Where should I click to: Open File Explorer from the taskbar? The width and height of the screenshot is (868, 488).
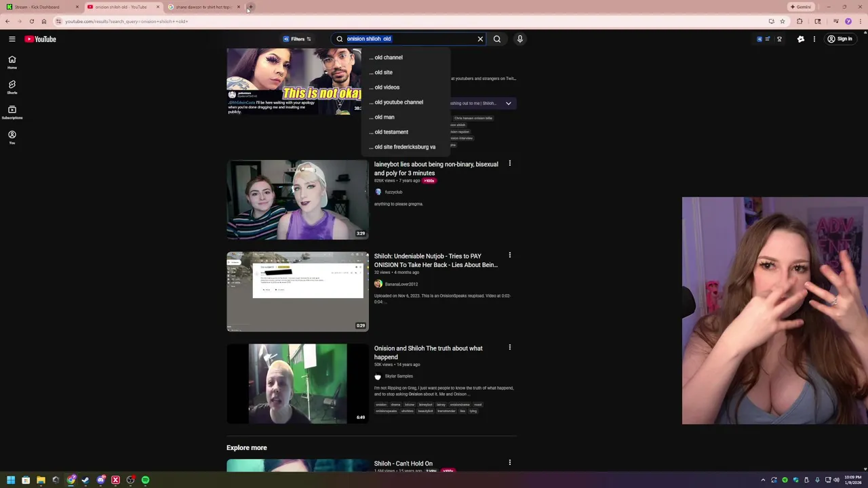point(41,480)
